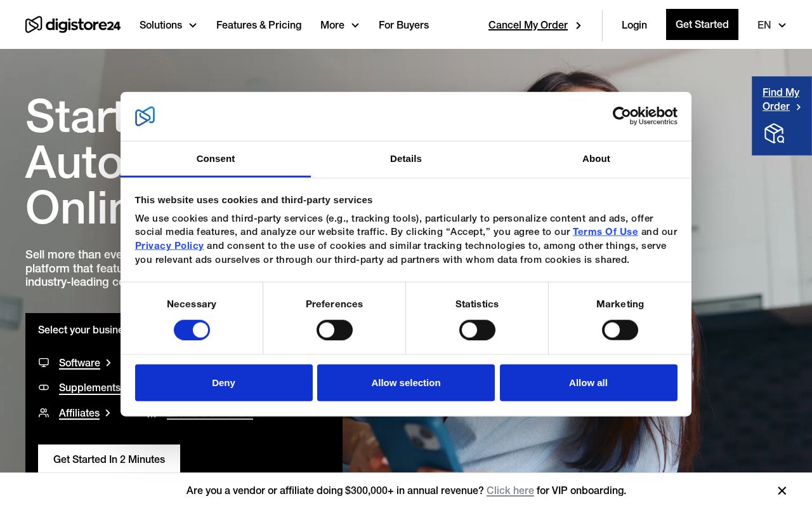The height and width of the screenshot is (508, 812).
Task: Click the package search Find My Order icon
Action: pyautogui.click(x=774, y=133)
